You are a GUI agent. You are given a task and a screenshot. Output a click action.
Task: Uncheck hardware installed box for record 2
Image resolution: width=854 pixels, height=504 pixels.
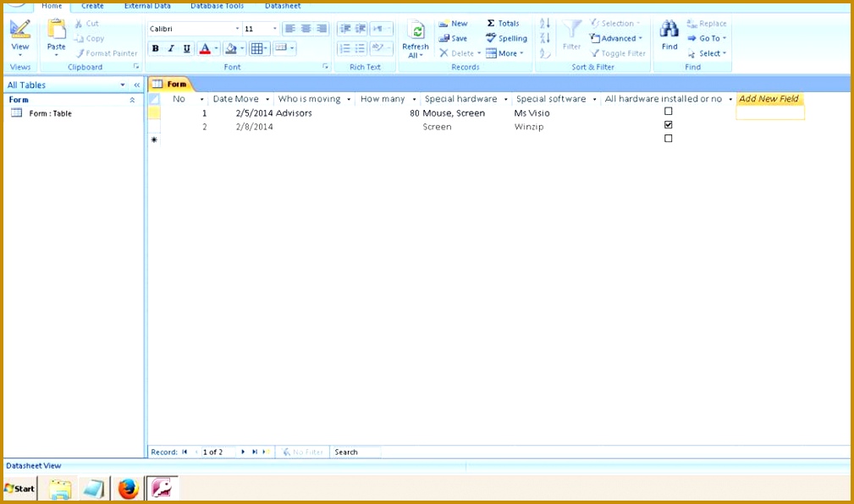(x=669, y=124)
